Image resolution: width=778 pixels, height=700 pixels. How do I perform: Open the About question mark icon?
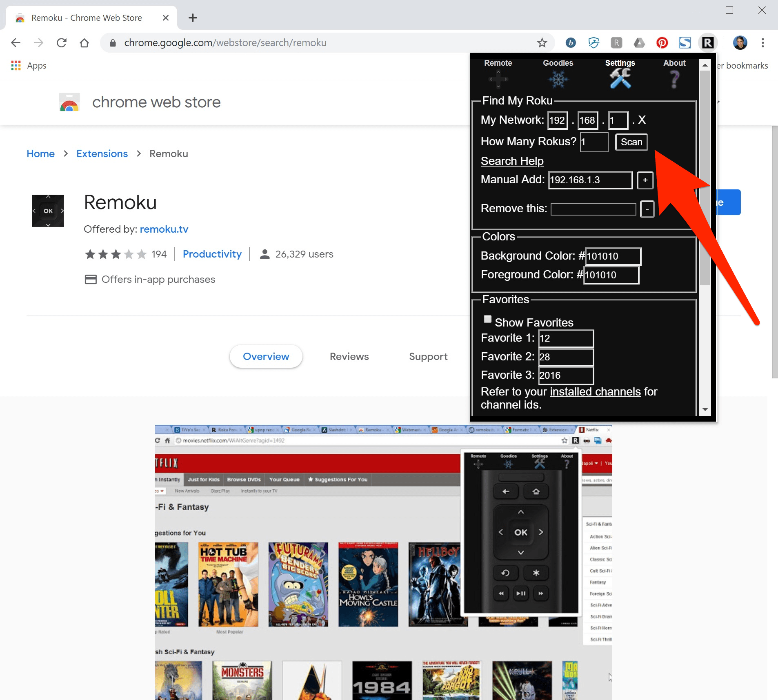coord(674,79)
